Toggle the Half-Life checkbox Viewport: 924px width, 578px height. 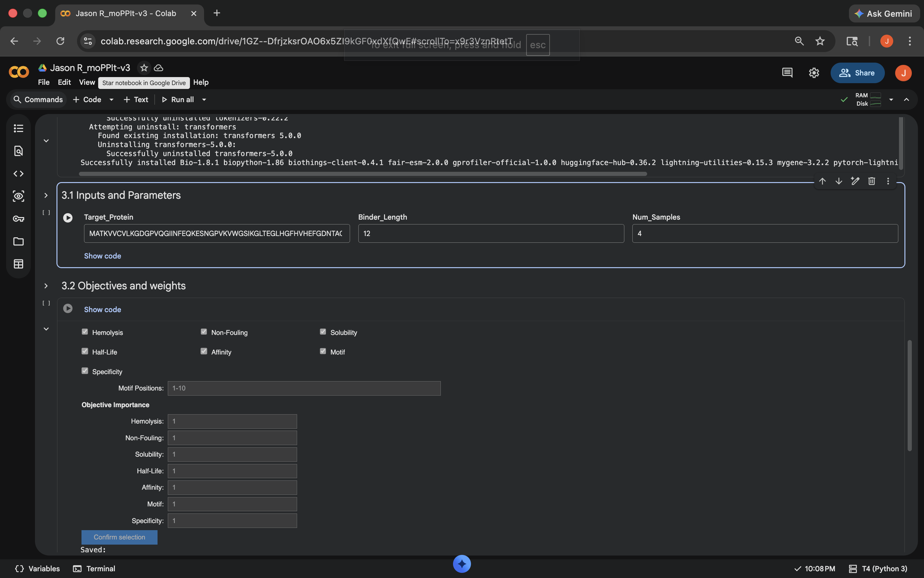tap(85, 351)
